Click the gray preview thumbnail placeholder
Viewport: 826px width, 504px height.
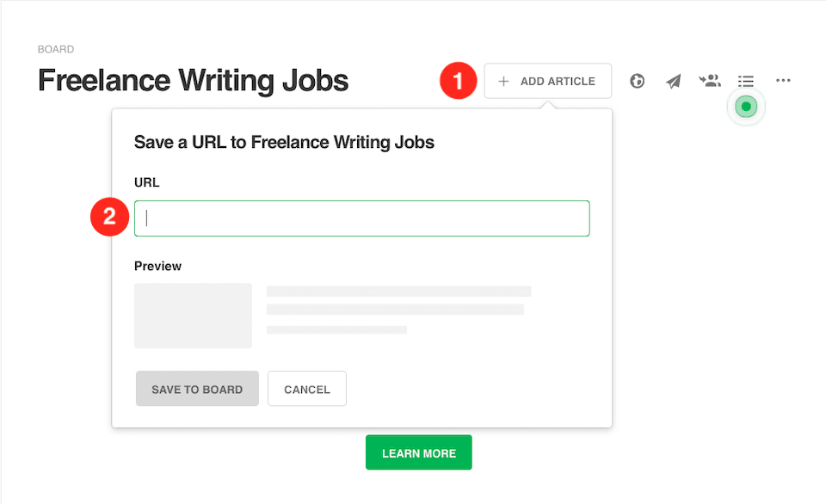coord(193,316)
